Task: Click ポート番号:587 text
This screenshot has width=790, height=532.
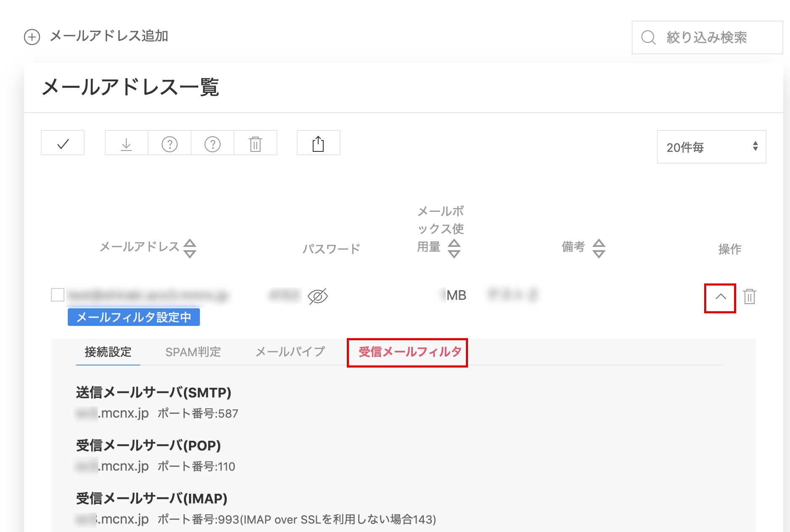Action: coord(198,414)
